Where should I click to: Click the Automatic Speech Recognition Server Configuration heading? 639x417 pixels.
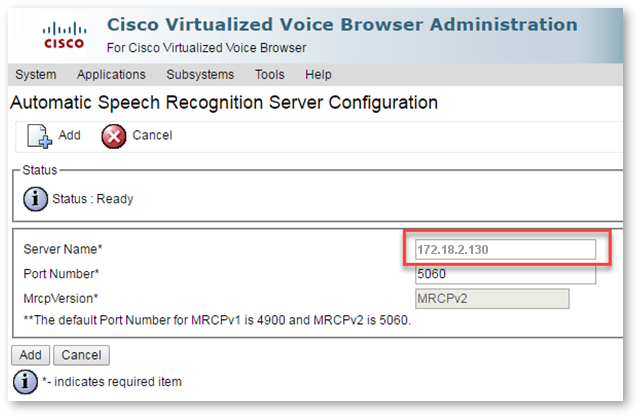[x=223, y=102]
